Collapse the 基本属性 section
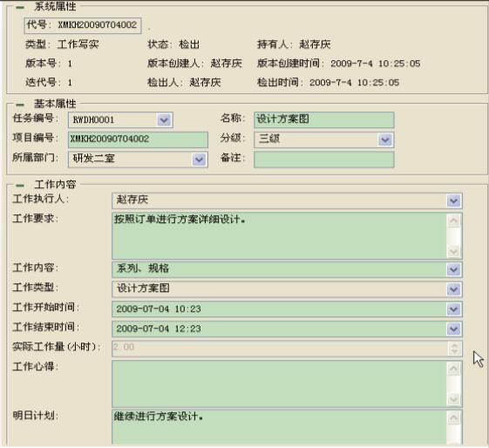 click(x=20, y=105)
